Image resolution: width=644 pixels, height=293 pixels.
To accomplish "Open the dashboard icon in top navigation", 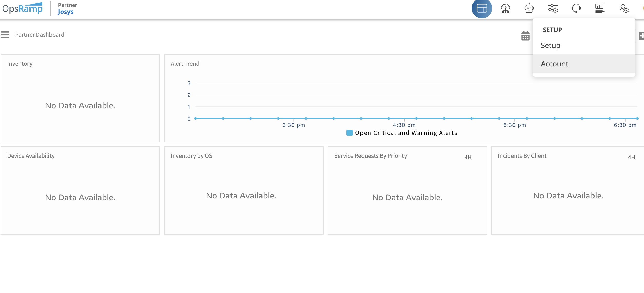I will coord(482,9).
